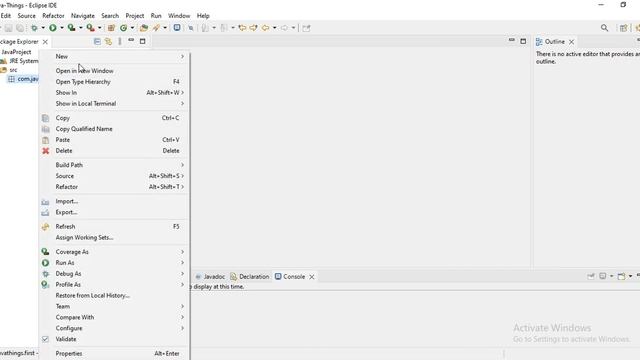Open the Coverage As submenu
The width and height of the screenshot is (640, 360).
point(114,252)
